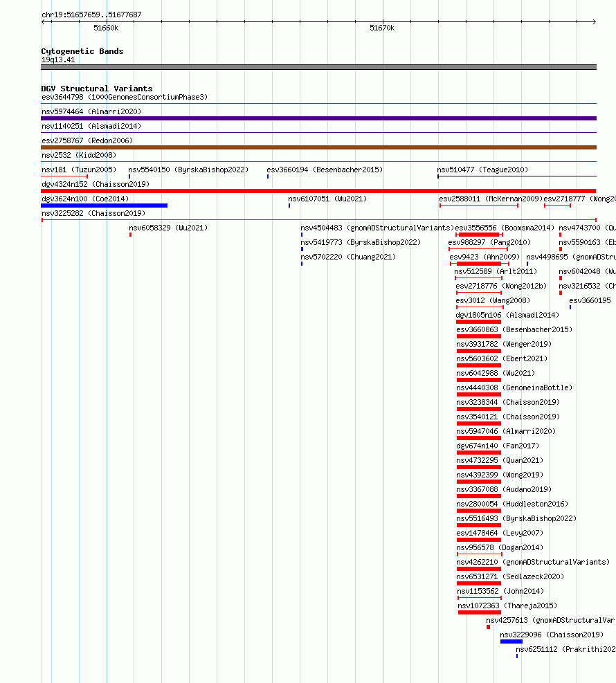Open the nsv4392399 (Wong2019) variant label
This screenshot has height=683, width=616.
(500, 475)
